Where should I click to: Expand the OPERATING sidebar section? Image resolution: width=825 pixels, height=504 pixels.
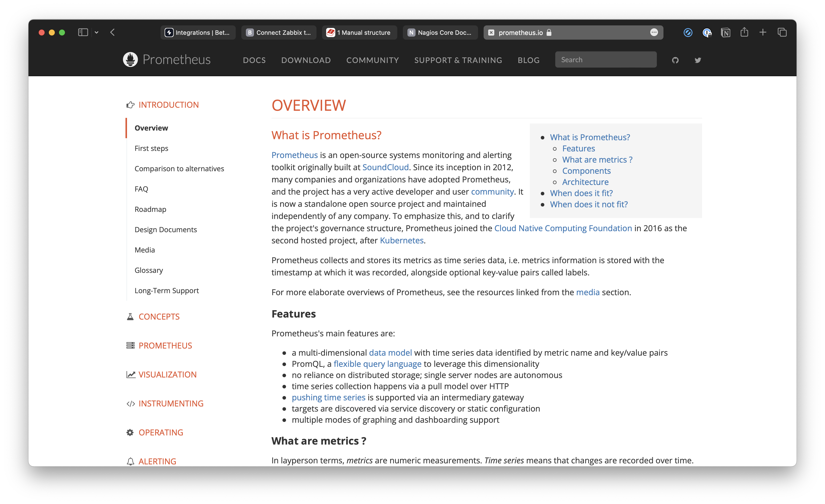(161, 432)
